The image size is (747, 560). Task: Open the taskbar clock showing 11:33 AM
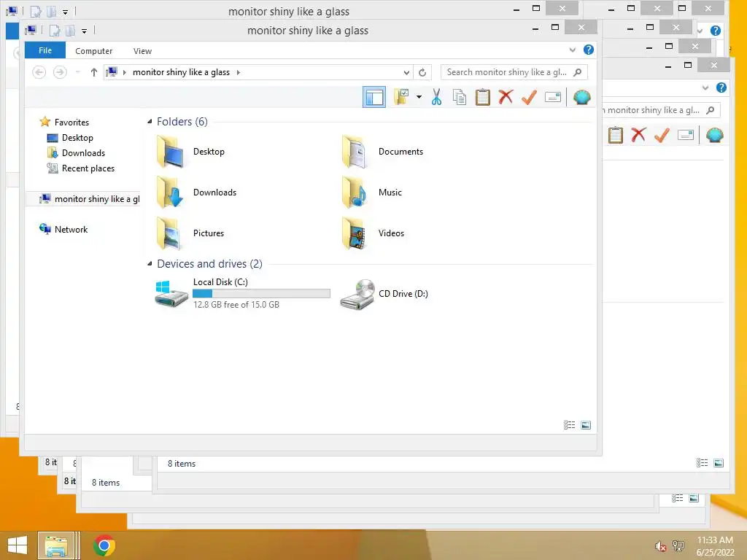[x=715, y=546]
